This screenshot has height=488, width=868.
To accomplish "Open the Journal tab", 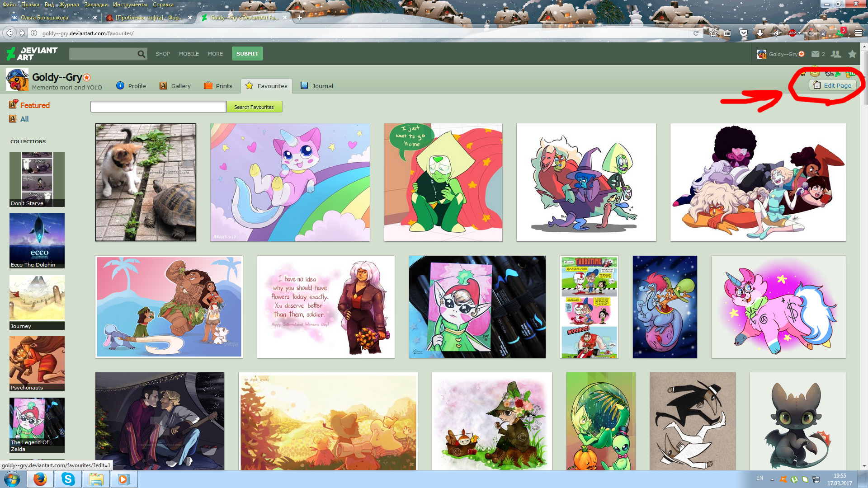I will coord(317,86).
